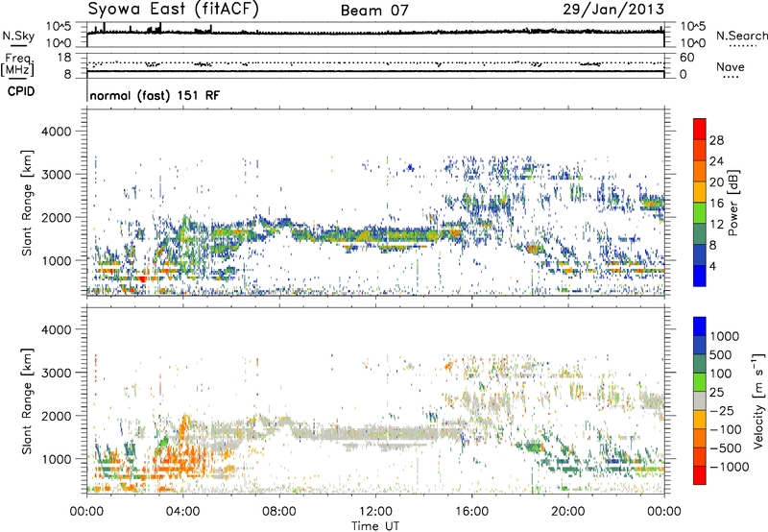This screenshot has height=532, width=768.
Task: Click the 'N.Sky' label
Action: point(18,36)
